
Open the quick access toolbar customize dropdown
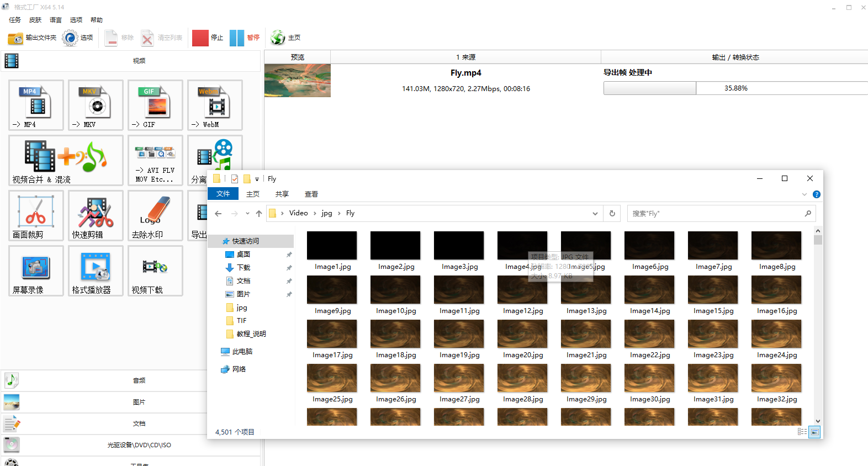pos(257,179)
